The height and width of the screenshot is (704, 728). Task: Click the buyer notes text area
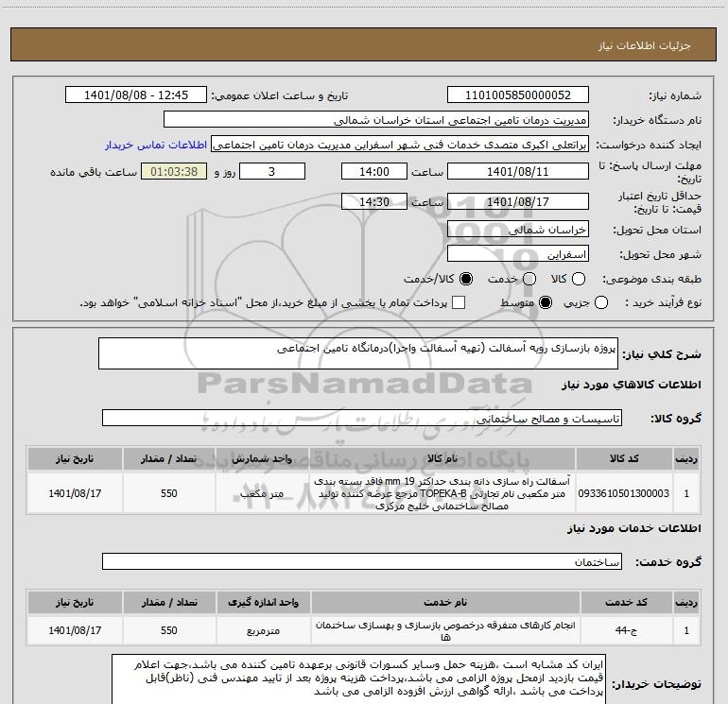coord(358,678)
